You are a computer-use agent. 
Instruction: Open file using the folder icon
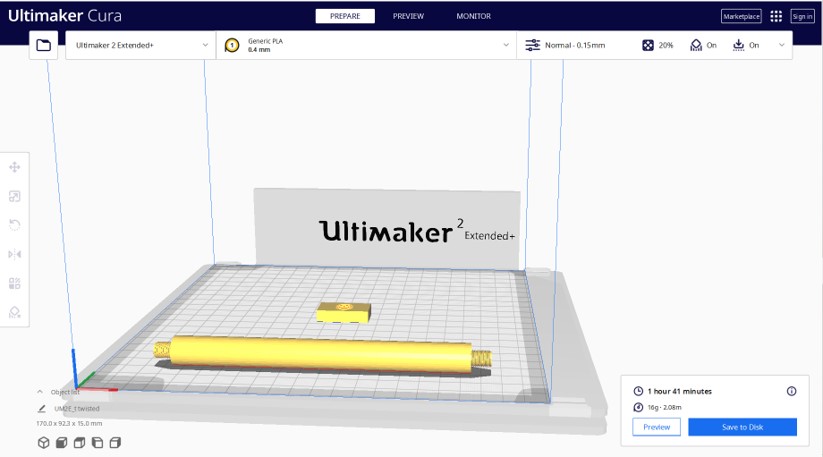point(43,45)
